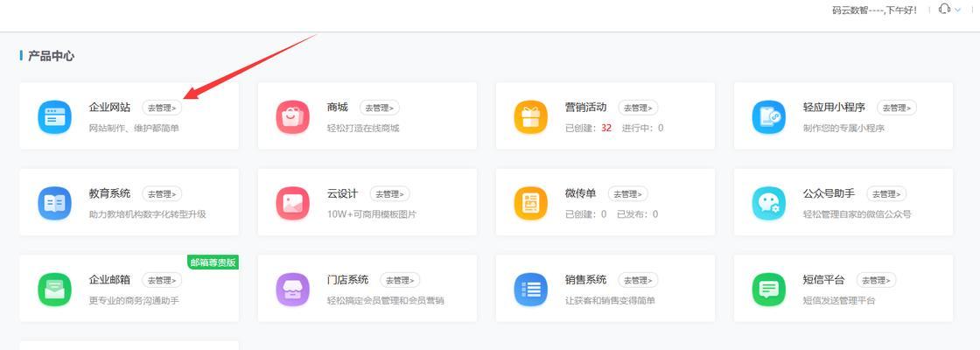Image resolution: width=980 pixels, height=350 pixels.
Task: Open the 商城 shopping bag icon
Action: (293, 117)
